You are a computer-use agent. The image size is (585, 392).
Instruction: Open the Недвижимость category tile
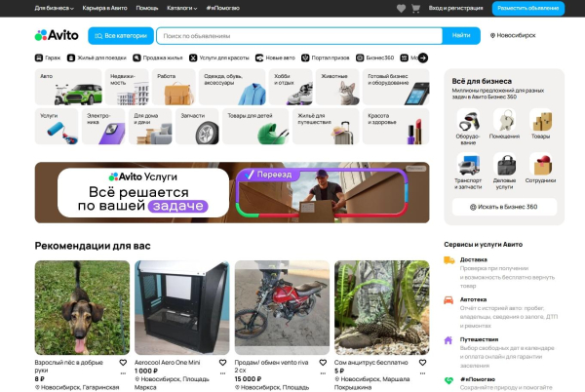coord(127,87)
